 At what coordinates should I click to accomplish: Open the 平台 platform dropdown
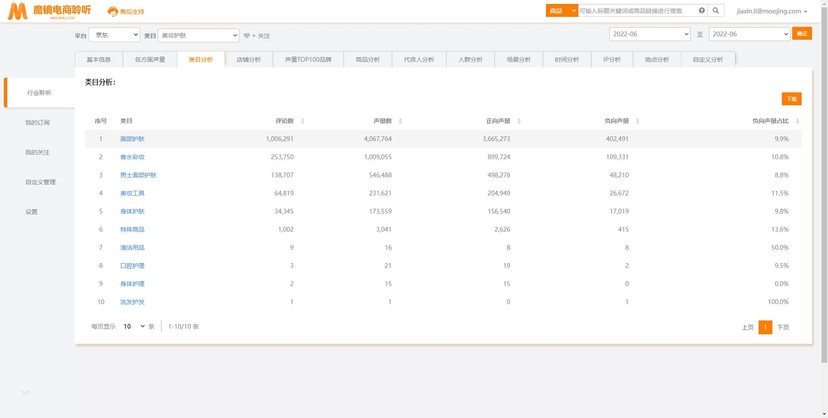click(114, 35)
